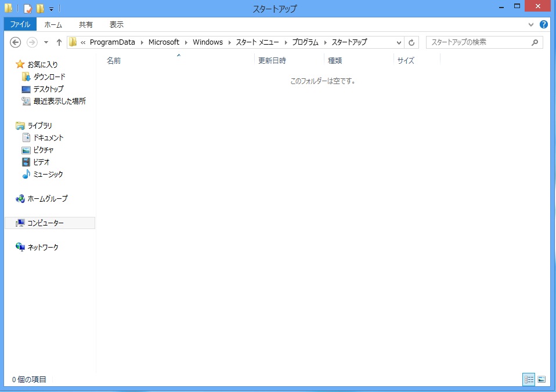Switch to large icons view in status bar
Viewport: 556px width, 392px height.
point(541,379)
